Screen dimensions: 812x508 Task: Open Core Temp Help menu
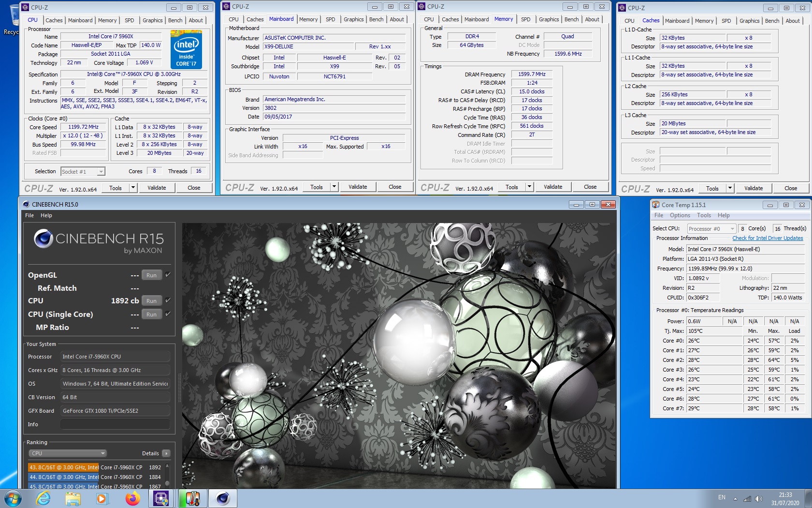pos(724,215)
